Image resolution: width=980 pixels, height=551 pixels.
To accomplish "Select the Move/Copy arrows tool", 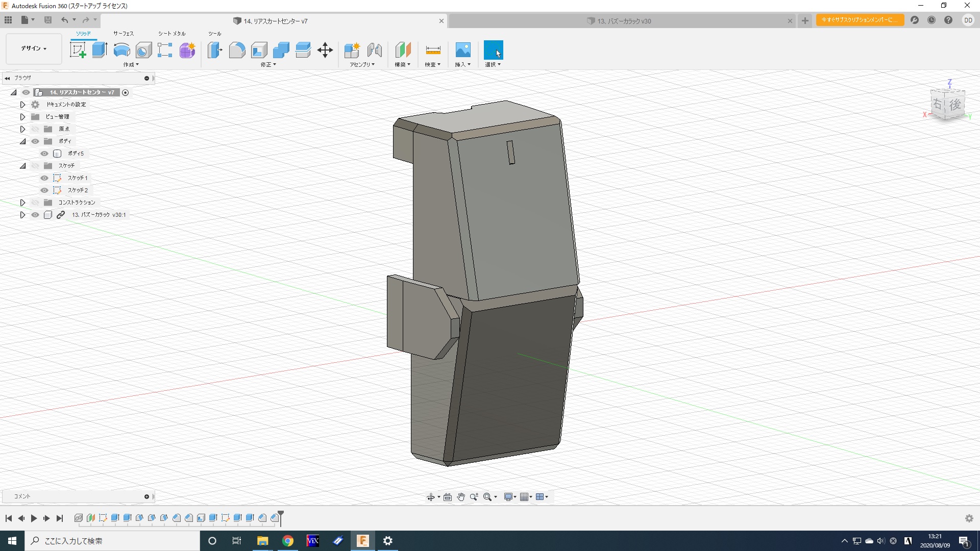I will pyautogui.click(x=325, y=50).
